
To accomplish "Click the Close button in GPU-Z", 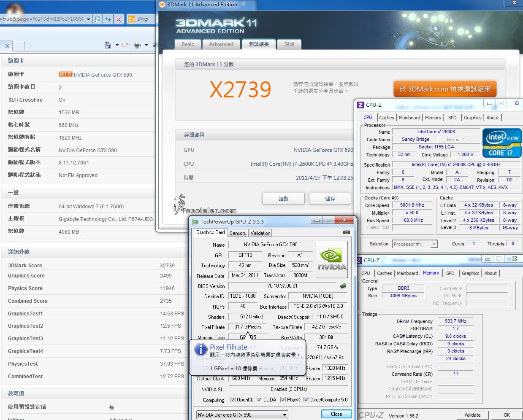I will tap(336, 414).
